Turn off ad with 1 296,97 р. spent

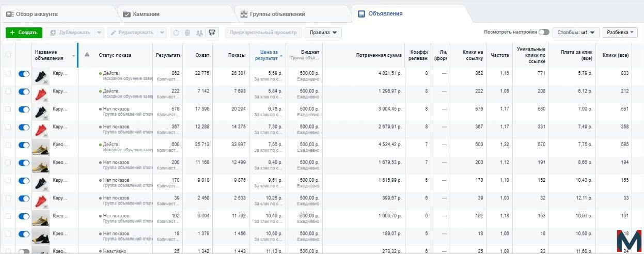tap(24, 91)
